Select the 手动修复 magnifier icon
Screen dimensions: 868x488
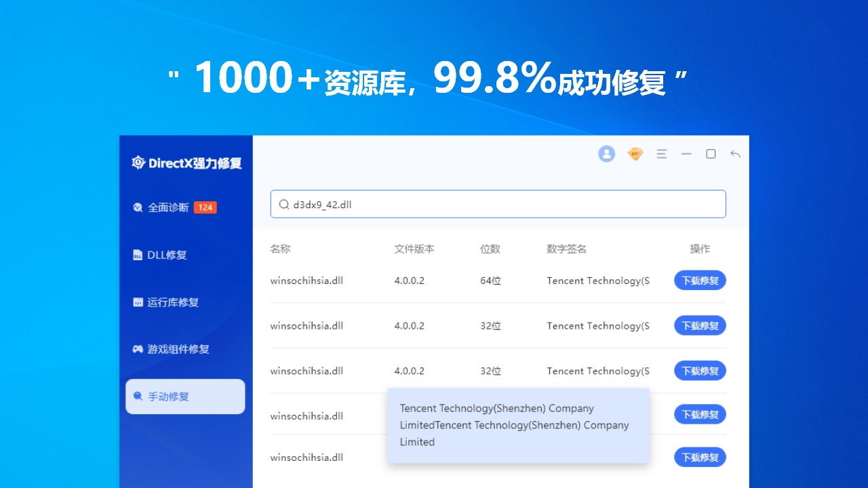[x=138, y=396]
